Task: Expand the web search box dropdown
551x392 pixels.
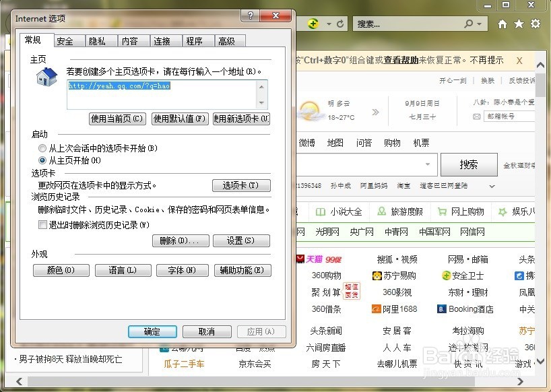Action: point(428,164)
